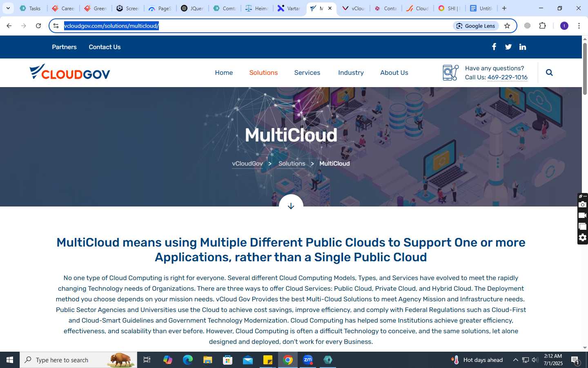Show hidden system tray icons
The width and height of the screenshot is (588, 368).
[x=515, y=360]
